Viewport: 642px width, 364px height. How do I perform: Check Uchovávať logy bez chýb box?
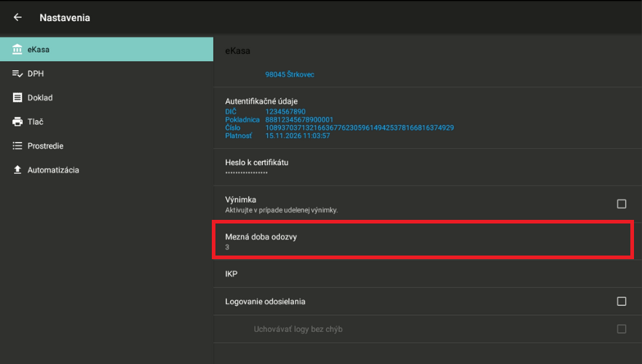point(622,329)
